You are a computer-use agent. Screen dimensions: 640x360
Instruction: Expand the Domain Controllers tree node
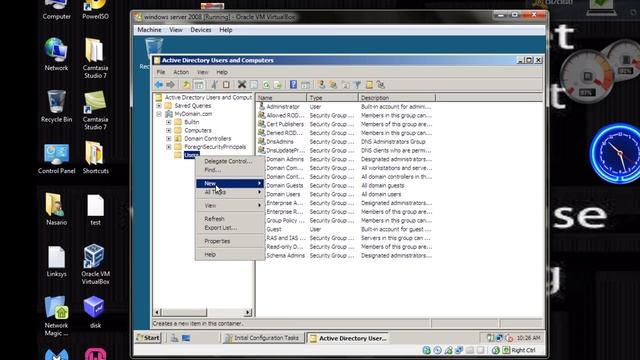click(x=169, y=138)
